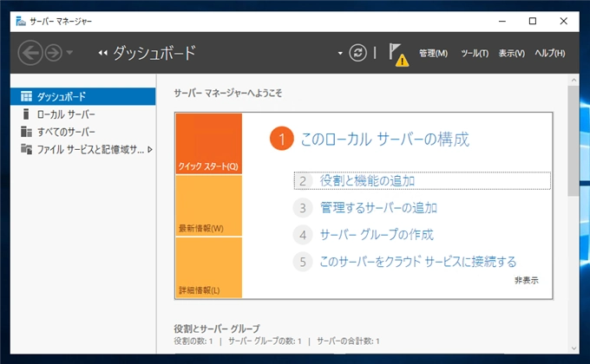Select the 詳細情報(L) tile

(x=209, y=267)
